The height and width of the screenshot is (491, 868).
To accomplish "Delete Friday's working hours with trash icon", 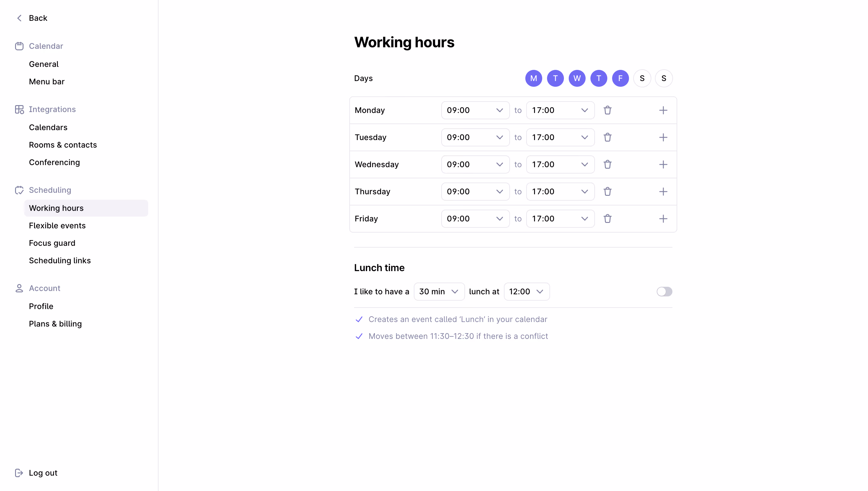I will coord(607,218).
